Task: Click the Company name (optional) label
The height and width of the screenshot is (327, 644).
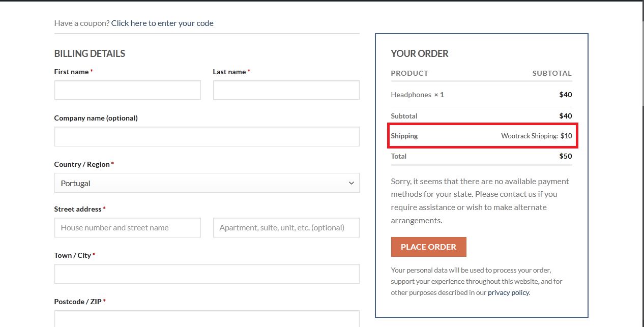Action: tap(96, 118)
